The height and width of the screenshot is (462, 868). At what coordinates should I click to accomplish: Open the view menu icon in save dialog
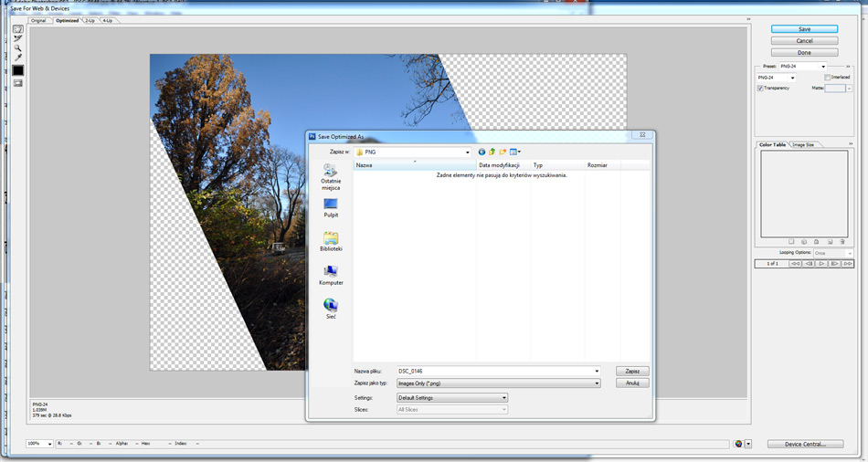click(514, 152)
